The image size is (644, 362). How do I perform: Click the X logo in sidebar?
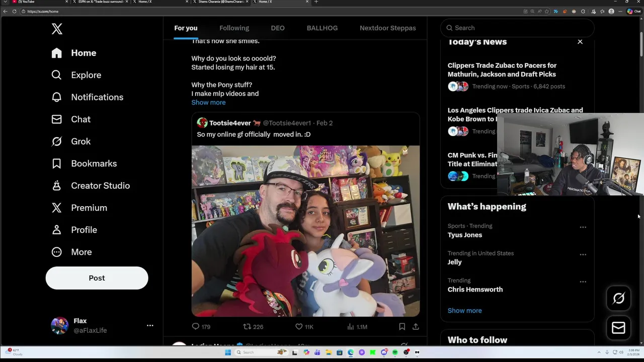(57, 29)
